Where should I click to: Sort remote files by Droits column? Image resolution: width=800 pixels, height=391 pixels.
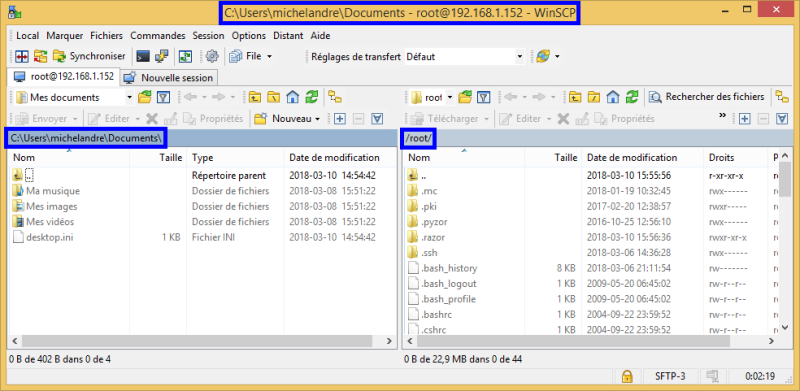tap(736, 158)
